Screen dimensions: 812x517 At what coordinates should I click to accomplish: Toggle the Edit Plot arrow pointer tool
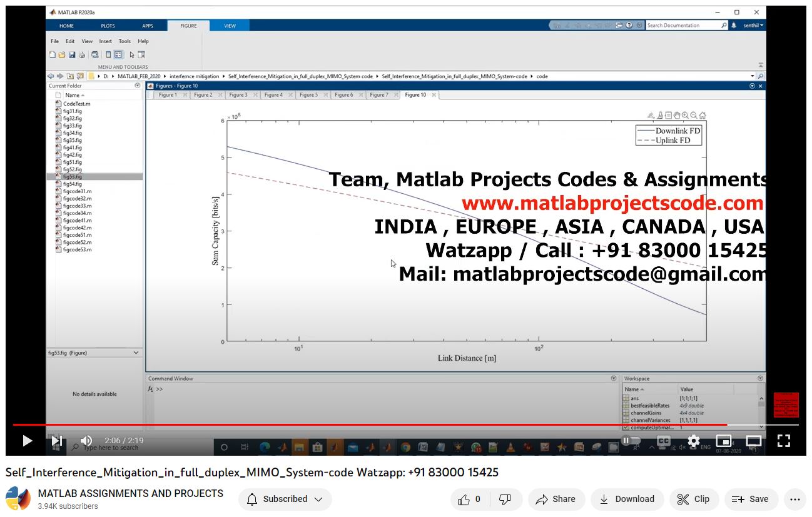[x=132, y=54]
